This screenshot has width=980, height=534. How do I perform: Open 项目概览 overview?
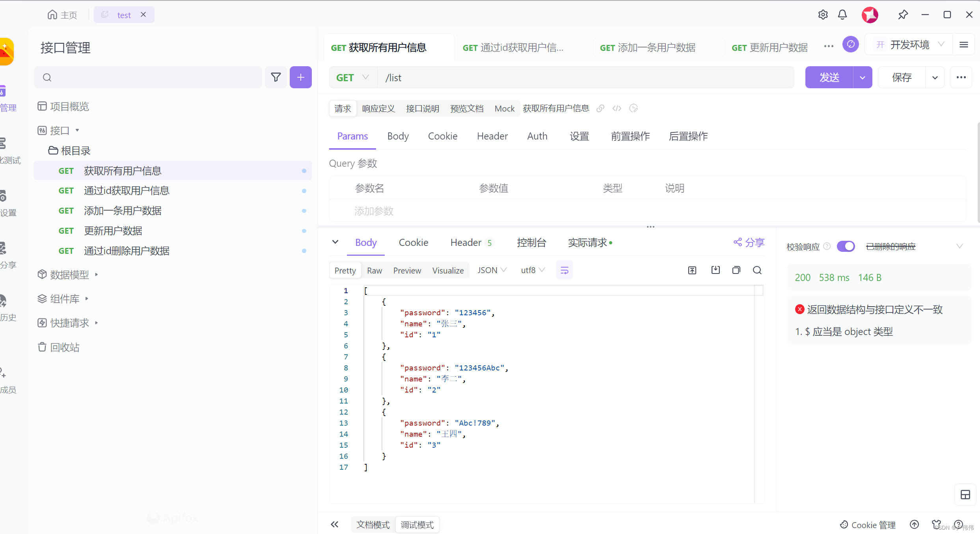(63, 106)
